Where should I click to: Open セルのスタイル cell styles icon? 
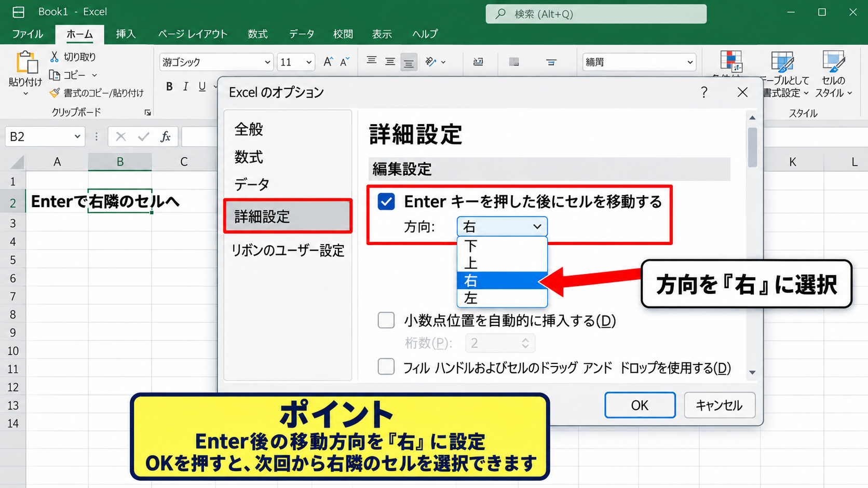click(x=834, y=62)
